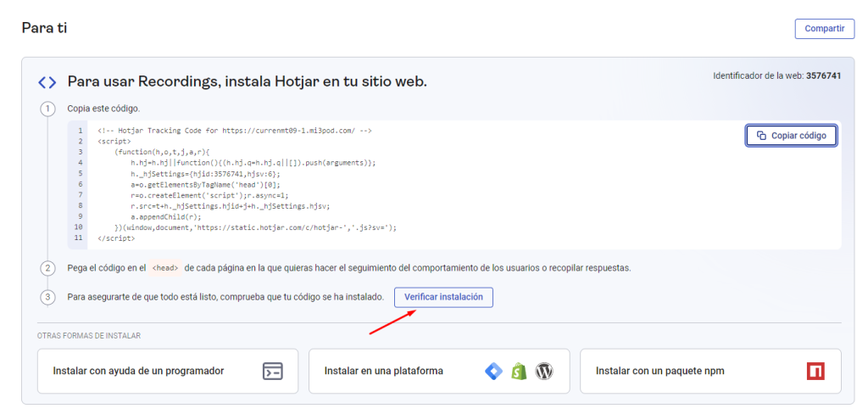The image size is (868, 414).
Task: Click the 'OTRAS FORMAS DE INSTALAR' label
Action: pos(88,336)
